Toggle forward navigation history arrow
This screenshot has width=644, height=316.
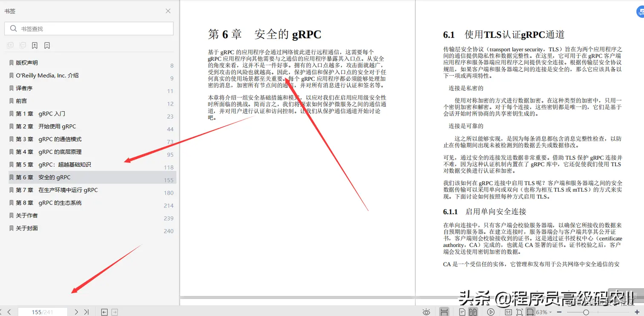click(x=114, y=311)
